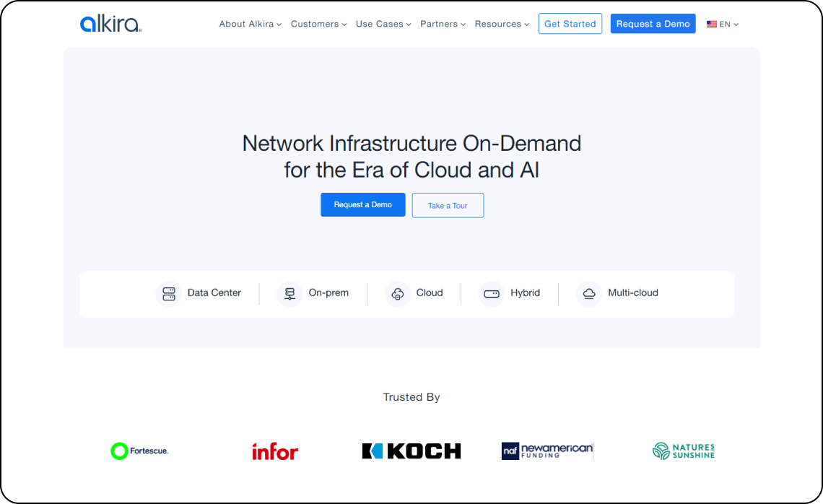Image resolution: width=823 pixels, height=504 pixels.
Task: Click the Get Started button
Action: [570, 24]
